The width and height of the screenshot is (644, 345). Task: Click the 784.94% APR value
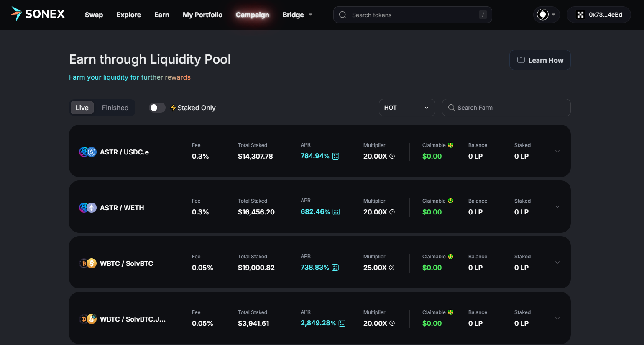tap(315, 156)
